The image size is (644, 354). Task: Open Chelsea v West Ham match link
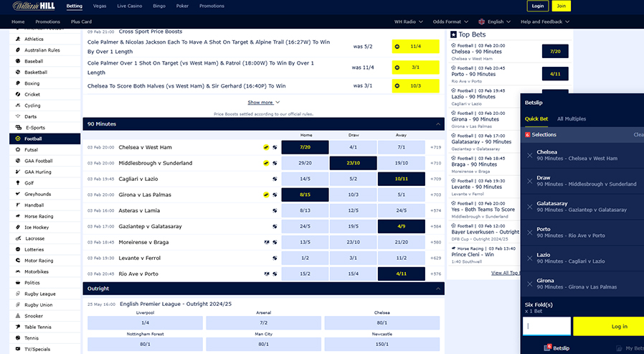click(x=145, y=147)
